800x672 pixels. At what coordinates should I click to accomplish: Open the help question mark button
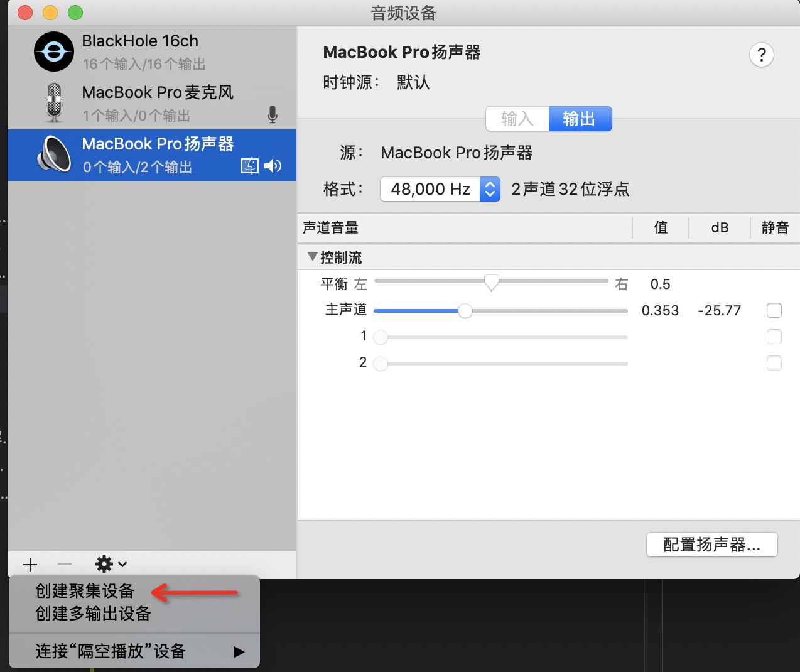762,55
